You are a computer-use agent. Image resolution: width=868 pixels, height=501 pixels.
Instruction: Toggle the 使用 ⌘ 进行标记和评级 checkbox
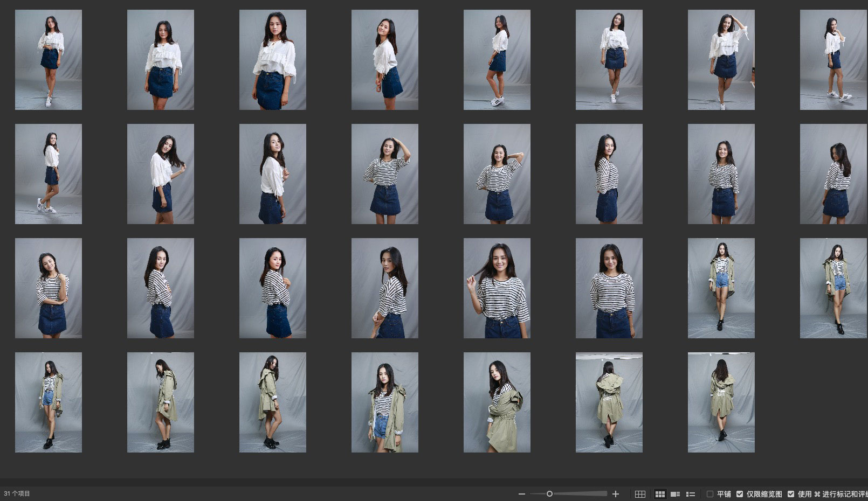tap(791, 494)
